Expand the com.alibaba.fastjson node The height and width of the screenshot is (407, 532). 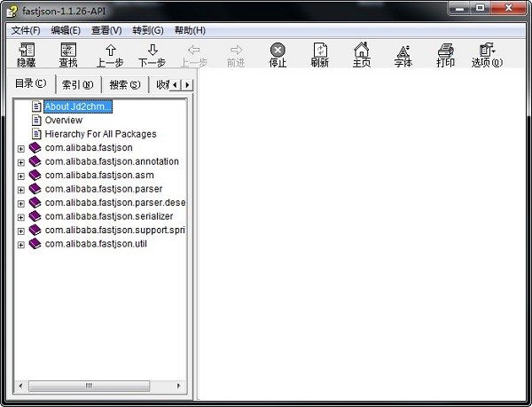(x=21, y=149)
